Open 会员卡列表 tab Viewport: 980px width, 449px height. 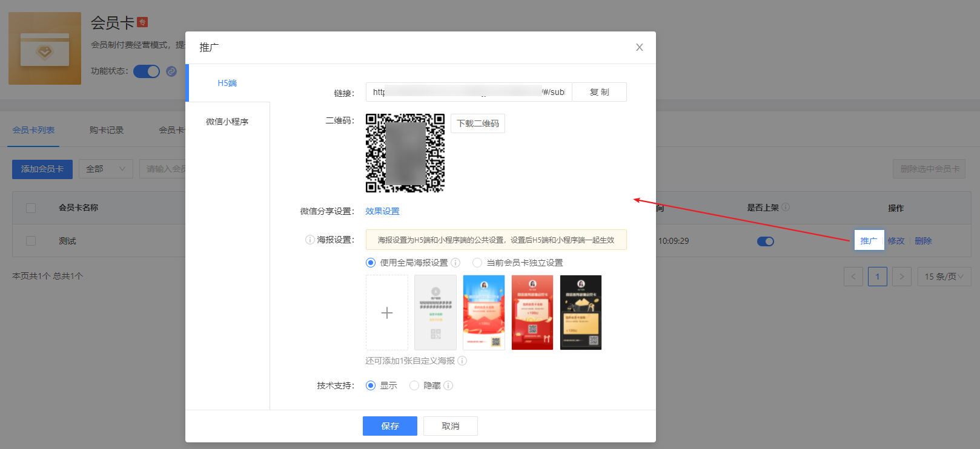pyautogui.click(x=33, y=130)
